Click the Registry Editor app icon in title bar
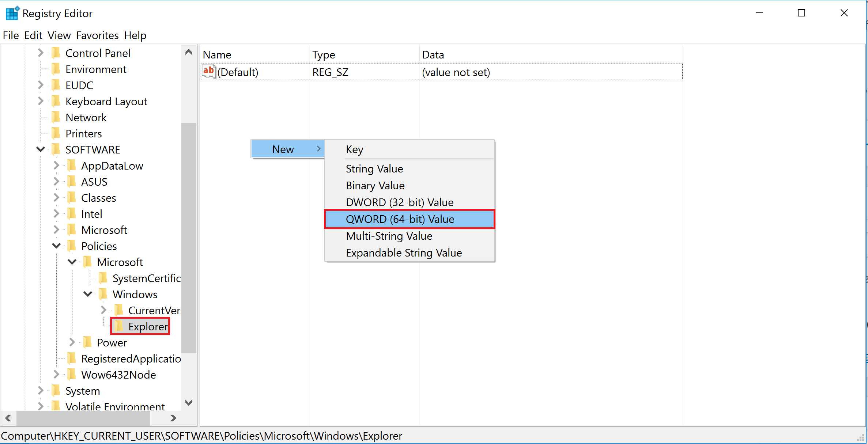This screenshot has width=868, height=444. (12, 13)
